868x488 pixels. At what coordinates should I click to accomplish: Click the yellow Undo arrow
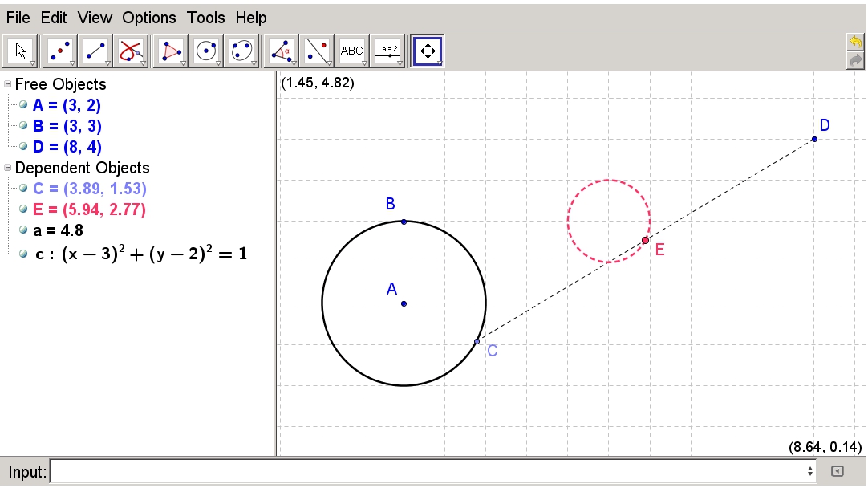[855, 42]
